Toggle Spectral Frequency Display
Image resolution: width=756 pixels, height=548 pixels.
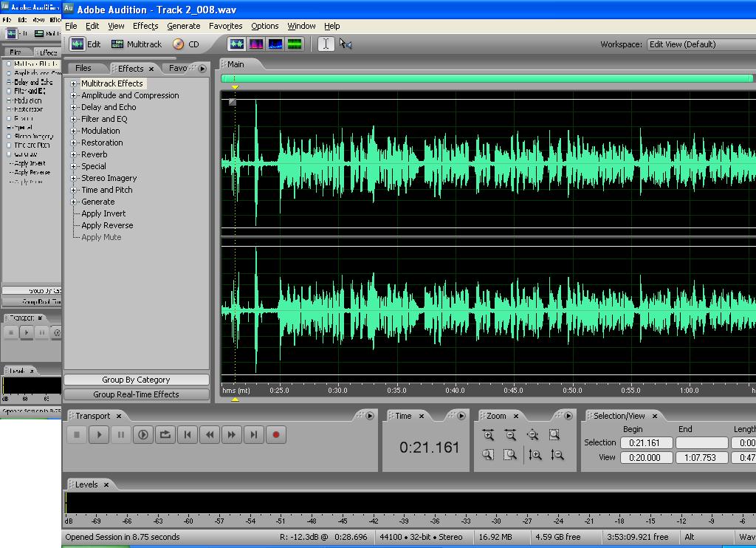click(255, 44)
